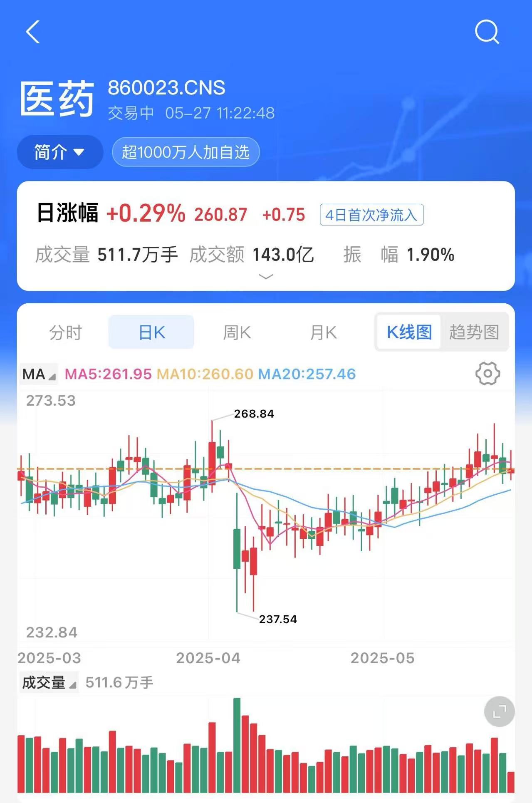
Task: Switch to K线图 view
Action: (x=409, y=332)
